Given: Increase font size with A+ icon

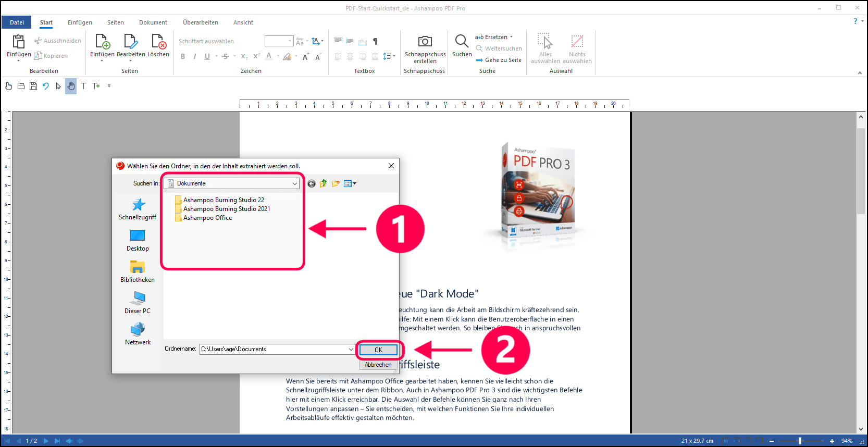Looking at the screenshot, I should [x=306, y=56].
